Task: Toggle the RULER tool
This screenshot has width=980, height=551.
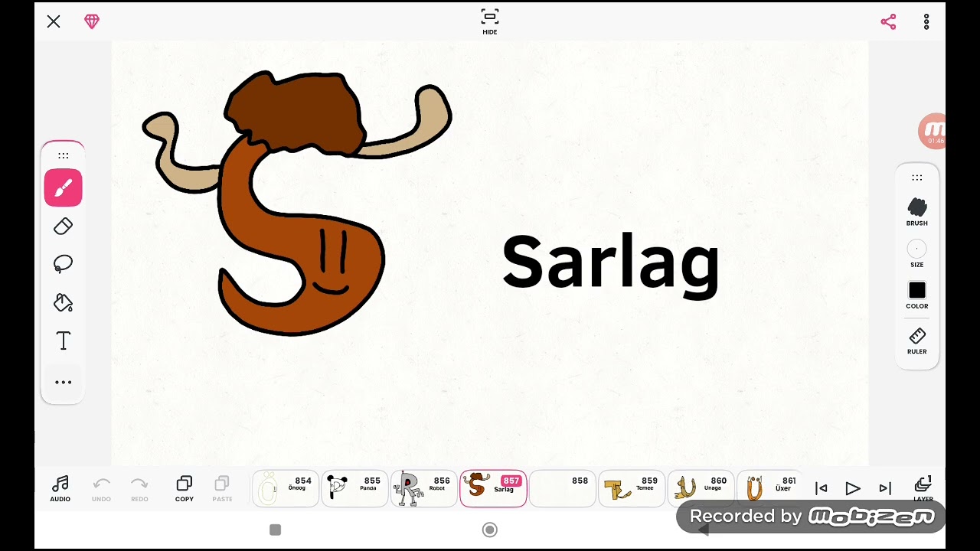Action: [x=917, y=341]
